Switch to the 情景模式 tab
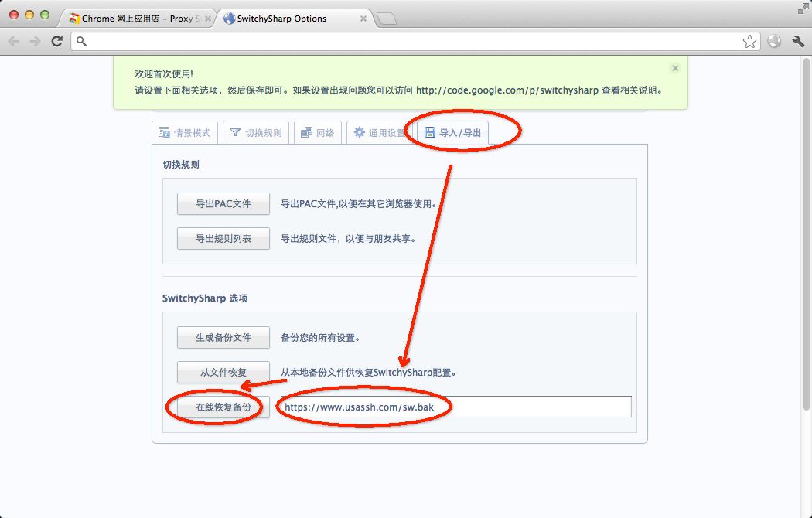This screenshot has height=518, width=812. coord(185,133)
